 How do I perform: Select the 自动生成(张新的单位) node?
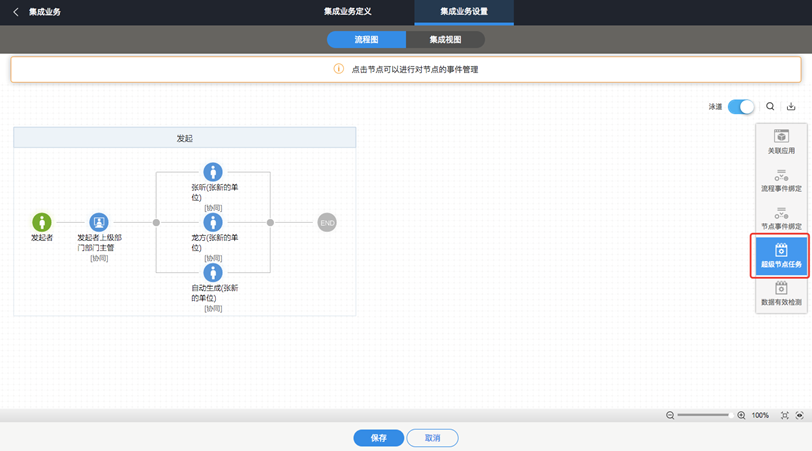[x=213, y=272]
